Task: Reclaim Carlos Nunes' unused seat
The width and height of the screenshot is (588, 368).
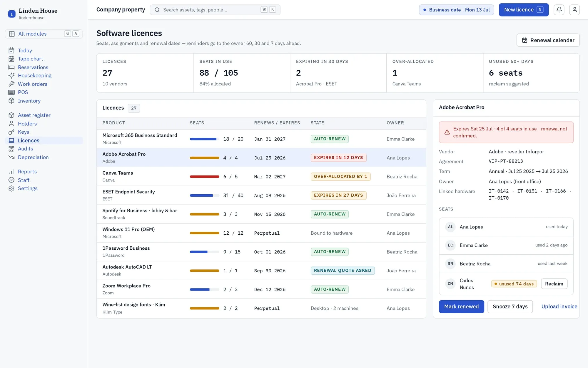Action: [x=554, y=284]
